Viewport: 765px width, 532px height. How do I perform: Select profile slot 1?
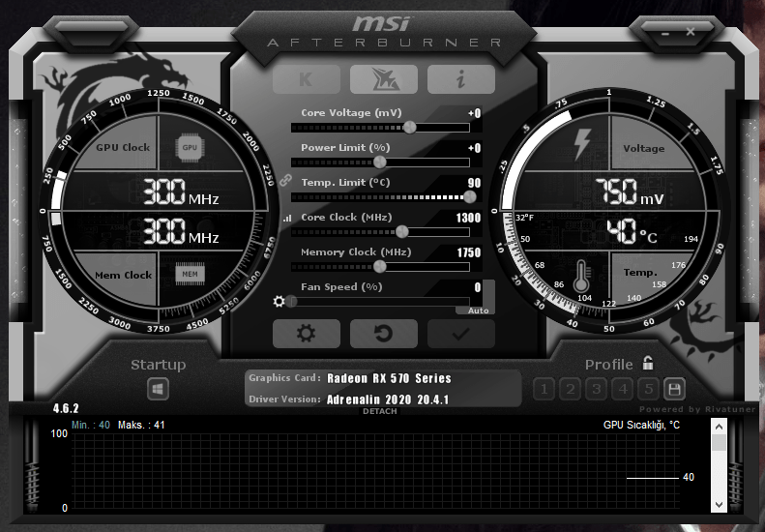[x=544, y=389]
